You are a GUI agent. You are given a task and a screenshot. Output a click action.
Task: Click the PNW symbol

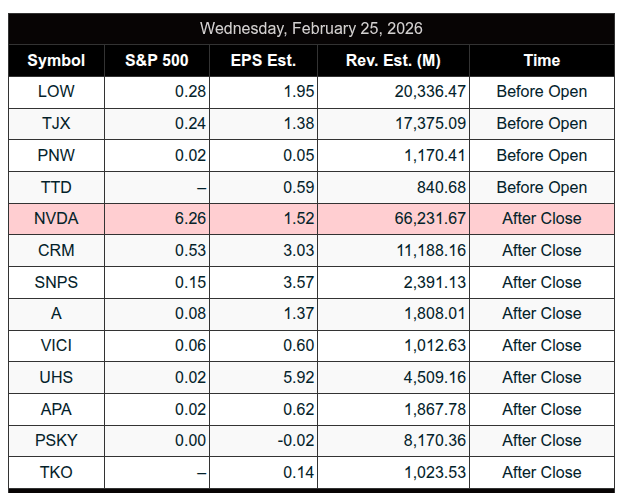[56, 155]
